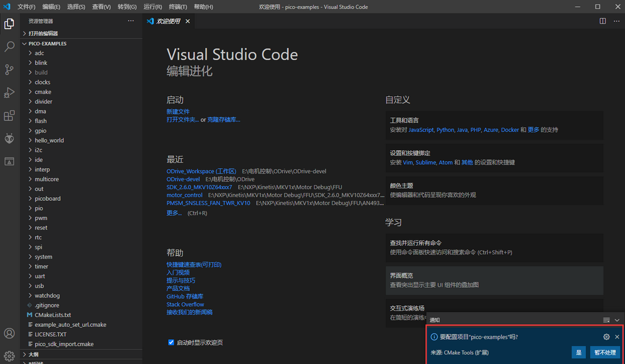Open the 查找并运行所有命令 card
Screen dimensions: 625x364
coord(494,247)
